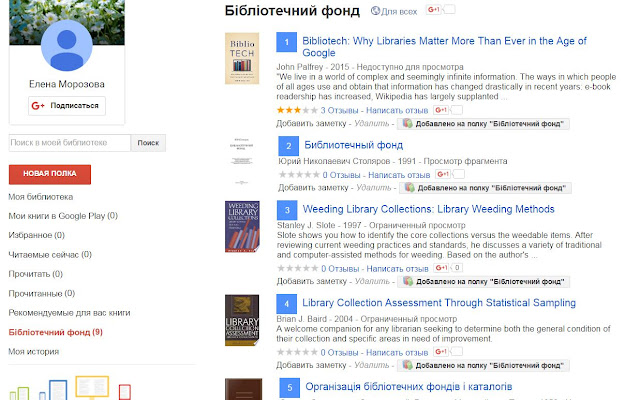This screenshot has width=640, height=400.
Task: Click the star rating of 'Библиотечный фонд' book
Action: coord(299,175)
